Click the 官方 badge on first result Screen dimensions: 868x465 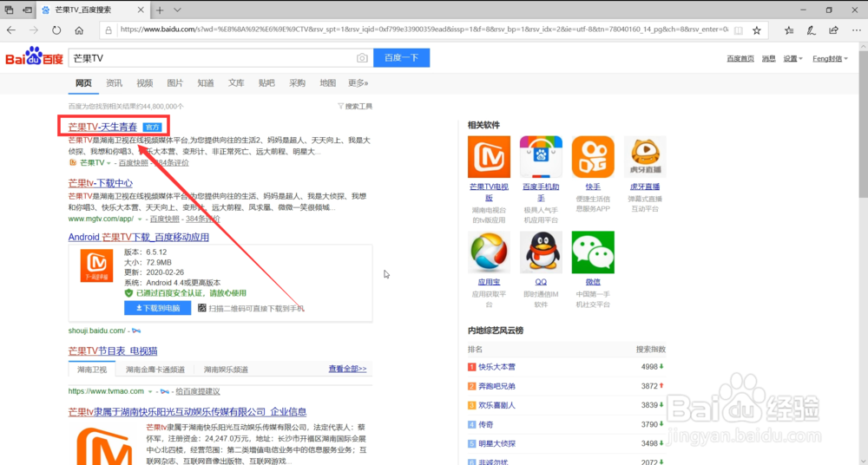[x=152, y=128]
